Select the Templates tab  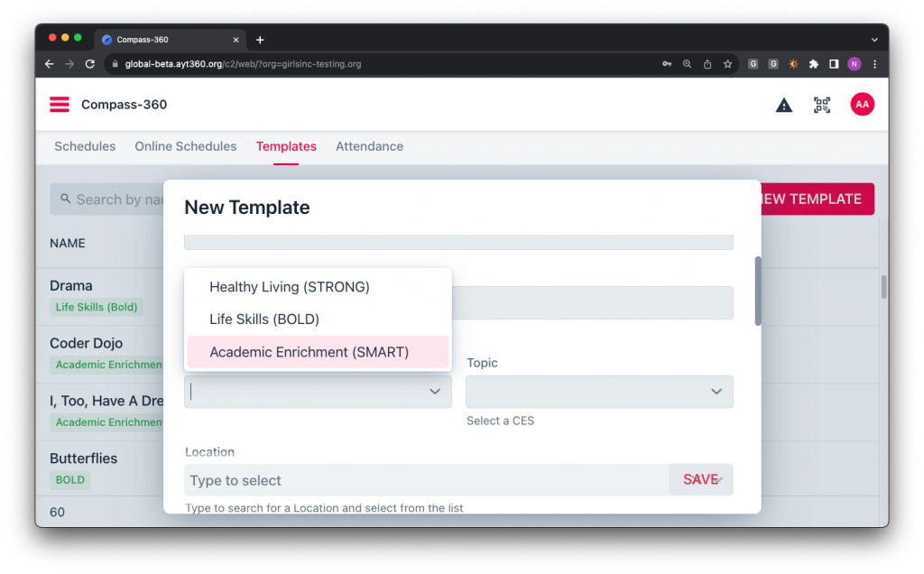[x=286, y=146]
